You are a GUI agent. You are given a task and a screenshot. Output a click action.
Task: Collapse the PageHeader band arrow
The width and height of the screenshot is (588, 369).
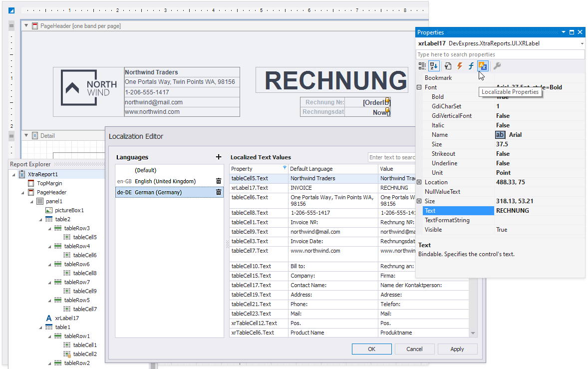[26, 25]
